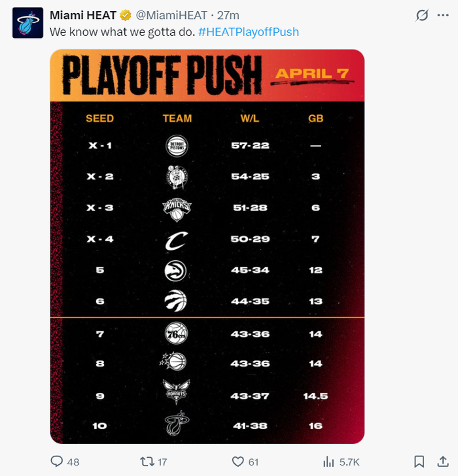The image size is (458, 476).
Task: Click the Detroit Pistons logo in image
Action: 177,146
